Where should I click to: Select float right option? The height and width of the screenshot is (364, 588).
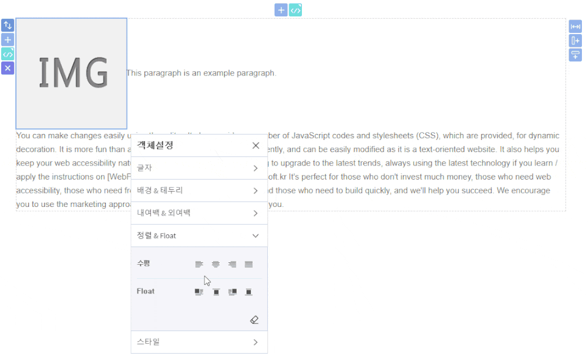(x=232, y=292)
